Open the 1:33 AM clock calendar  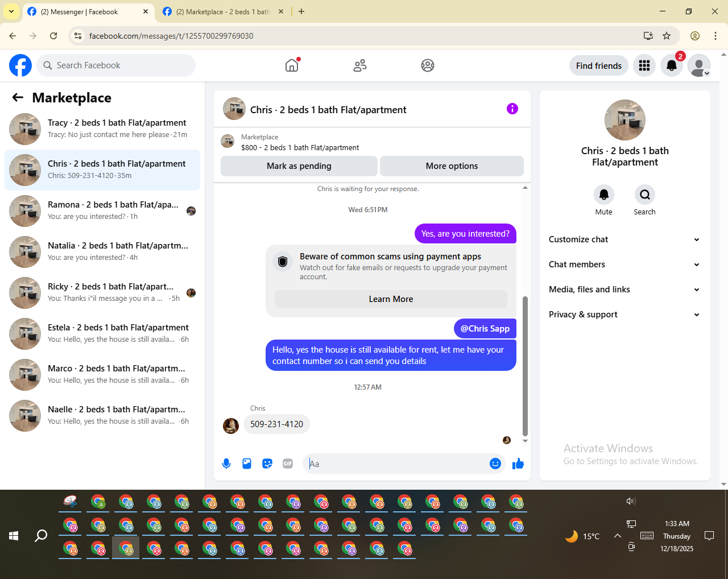[x=677, y=536]
